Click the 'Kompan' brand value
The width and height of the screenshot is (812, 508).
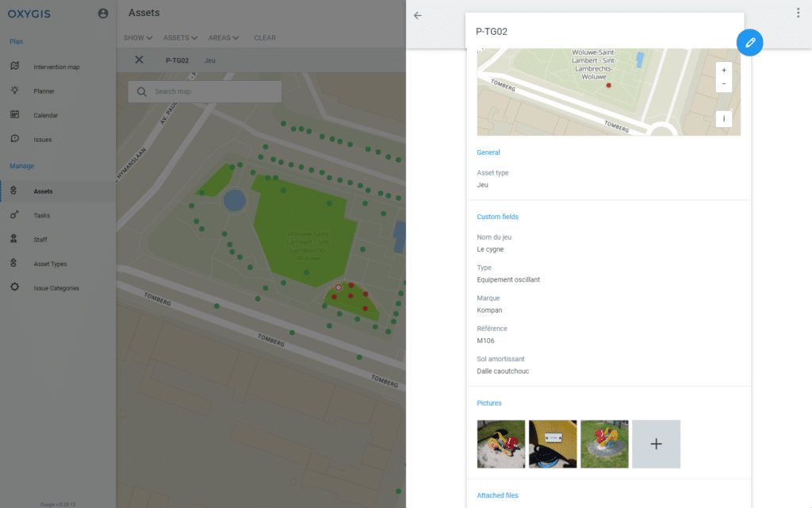pyautogui.click(x=489, y=310)
